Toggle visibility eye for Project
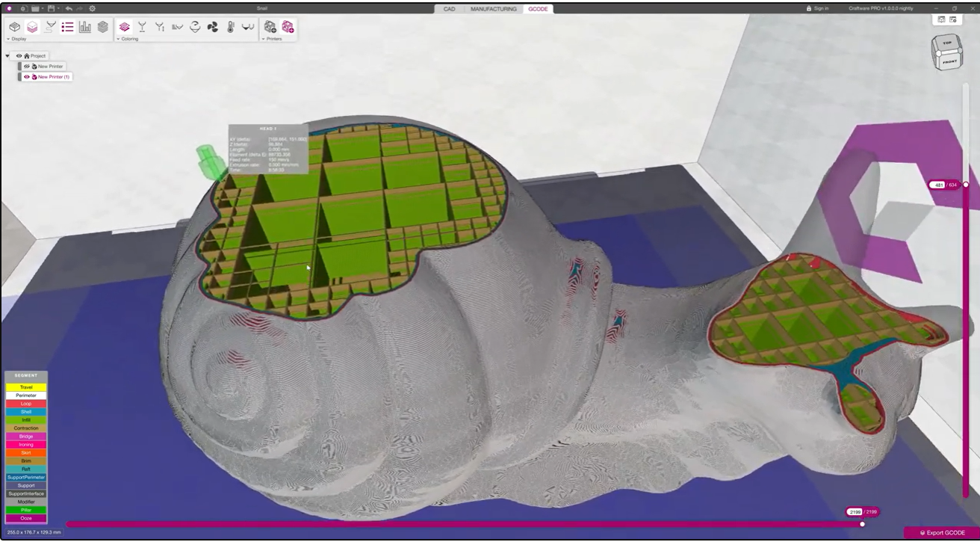This screenshot has width=980, height=542. click(x=19, y=56)
